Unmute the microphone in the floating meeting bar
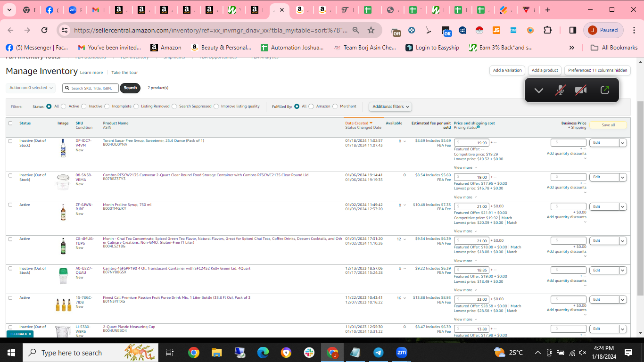Image resolution: width=644 pixels, height=362 pixels. tap(560, 90)
